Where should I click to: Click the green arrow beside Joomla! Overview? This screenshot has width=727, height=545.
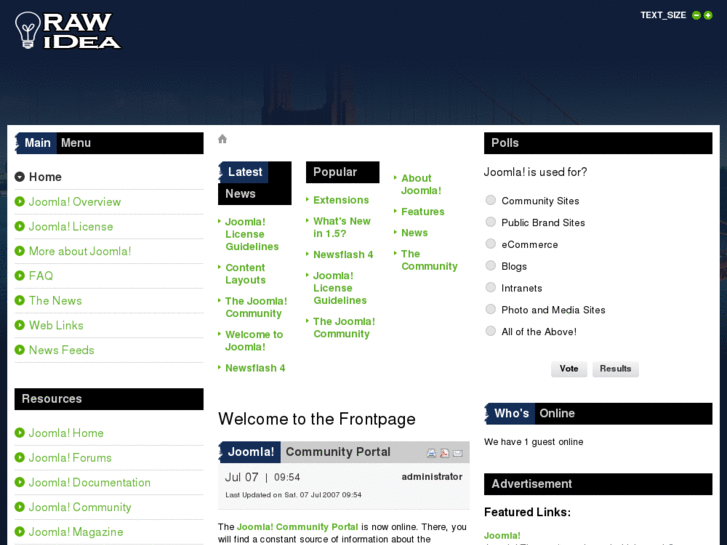[19, 201]
